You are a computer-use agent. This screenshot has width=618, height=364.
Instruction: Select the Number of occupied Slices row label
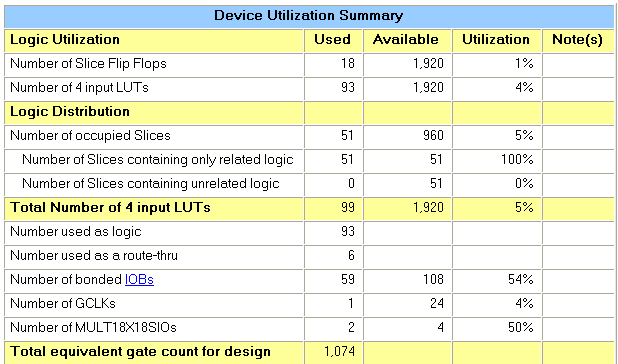click(90, 136)
